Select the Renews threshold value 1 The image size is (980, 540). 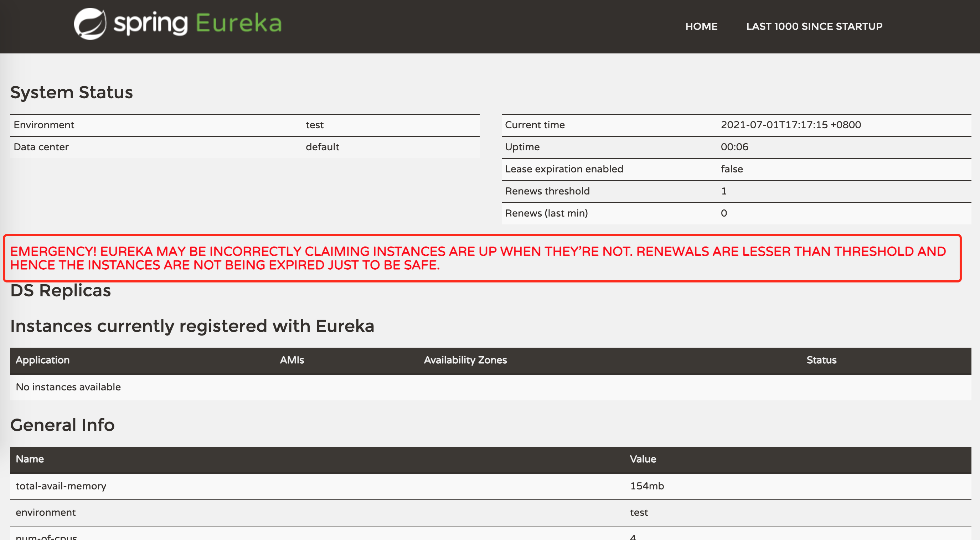point(723,191)
